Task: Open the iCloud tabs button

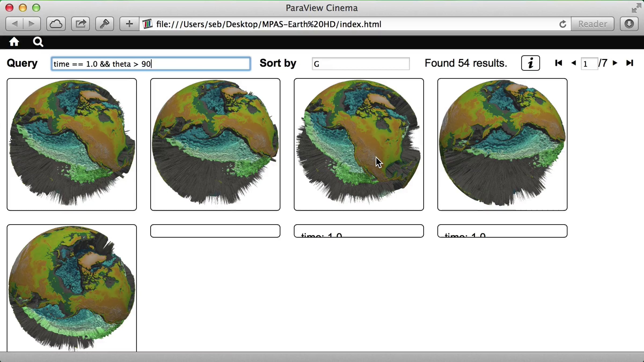Action: [x=56, y=24]
